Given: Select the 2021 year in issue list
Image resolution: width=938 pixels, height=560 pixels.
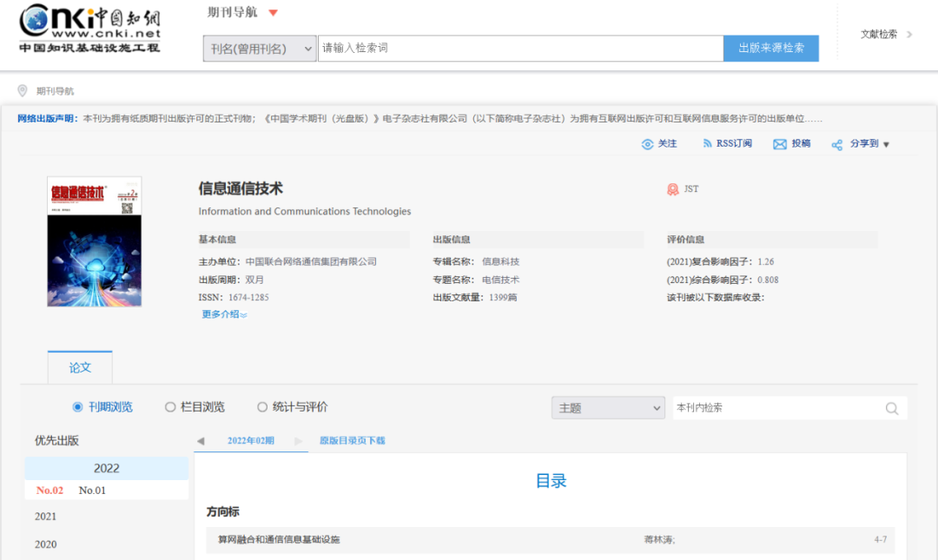Looking at the screenshot, I should point(45,517).
